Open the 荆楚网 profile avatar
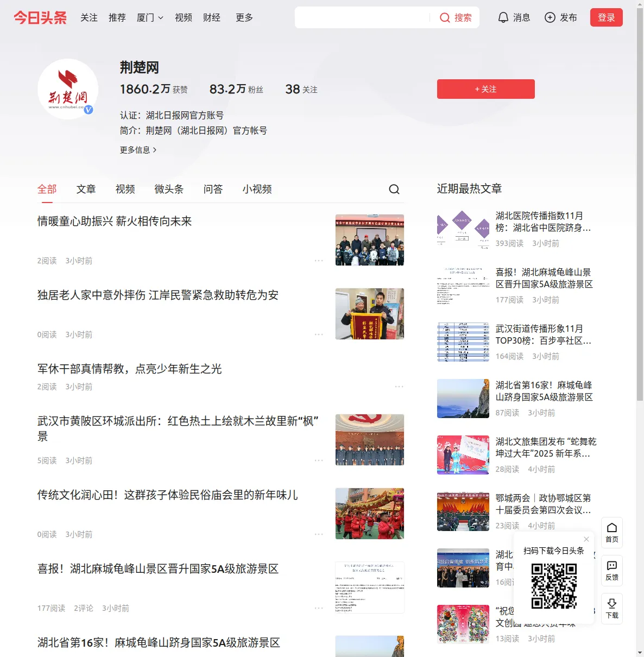644x657 pixels. (x=68, y=89)
